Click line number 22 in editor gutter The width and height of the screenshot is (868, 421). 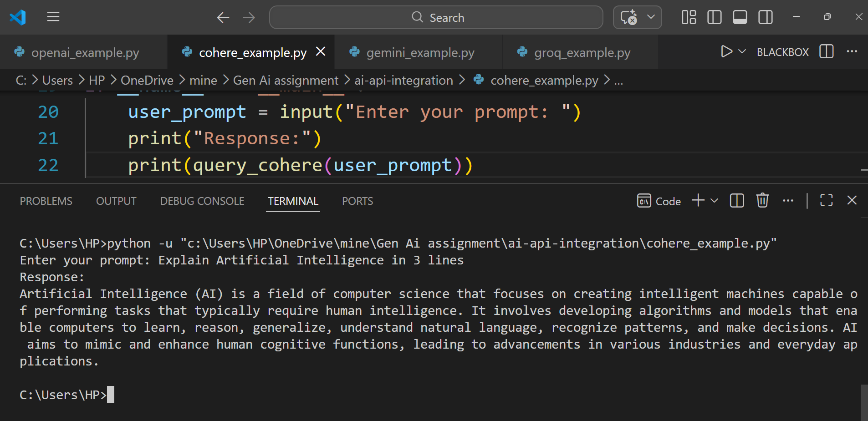[48, 165]
